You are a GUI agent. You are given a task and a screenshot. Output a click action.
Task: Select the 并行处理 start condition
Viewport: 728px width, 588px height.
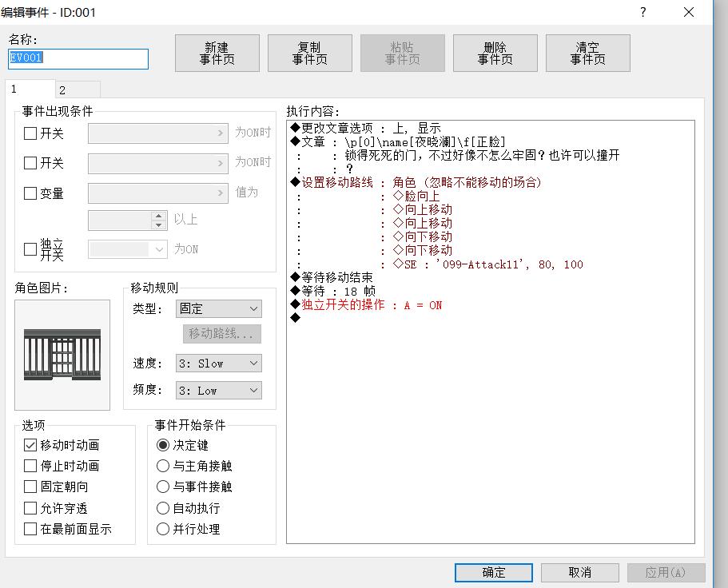(163, 529)
